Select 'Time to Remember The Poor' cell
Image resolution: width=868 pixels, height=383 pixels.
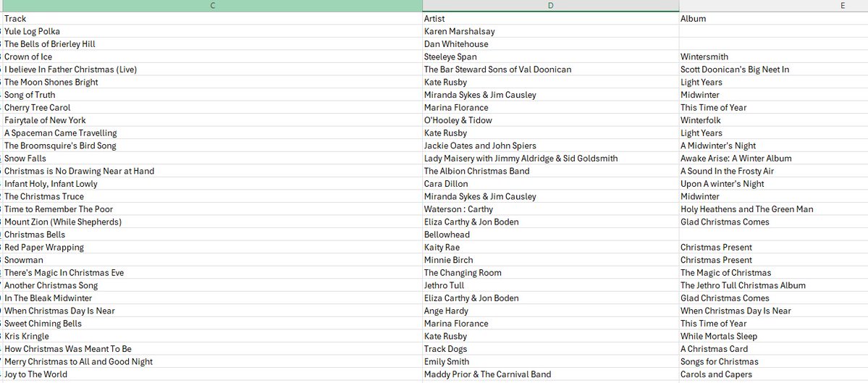(x=213, y=209)
